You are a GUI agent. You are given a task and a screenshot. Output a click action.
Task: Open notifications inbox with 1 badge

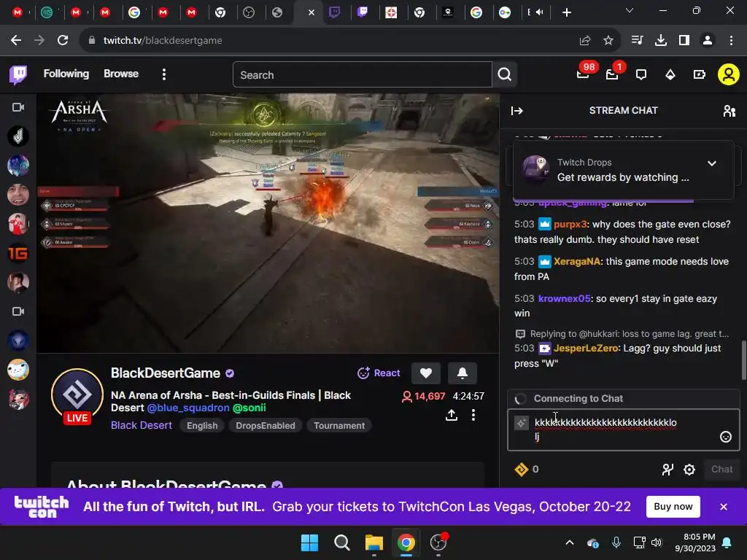613,74
